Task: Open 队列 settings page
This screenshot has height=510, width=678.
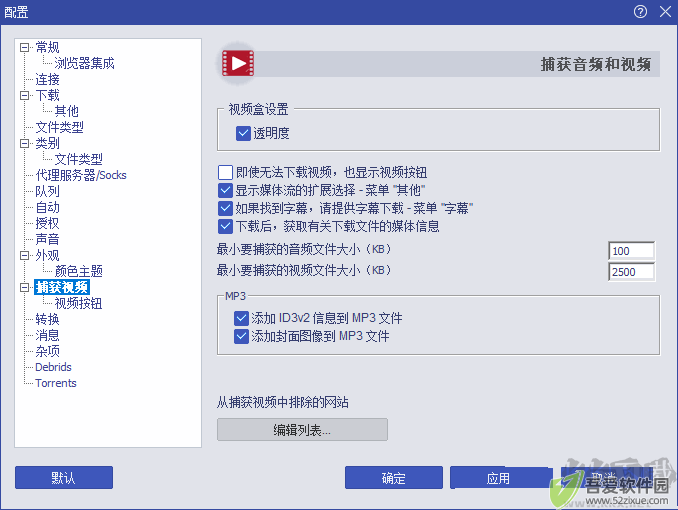Action: (47, 191)
